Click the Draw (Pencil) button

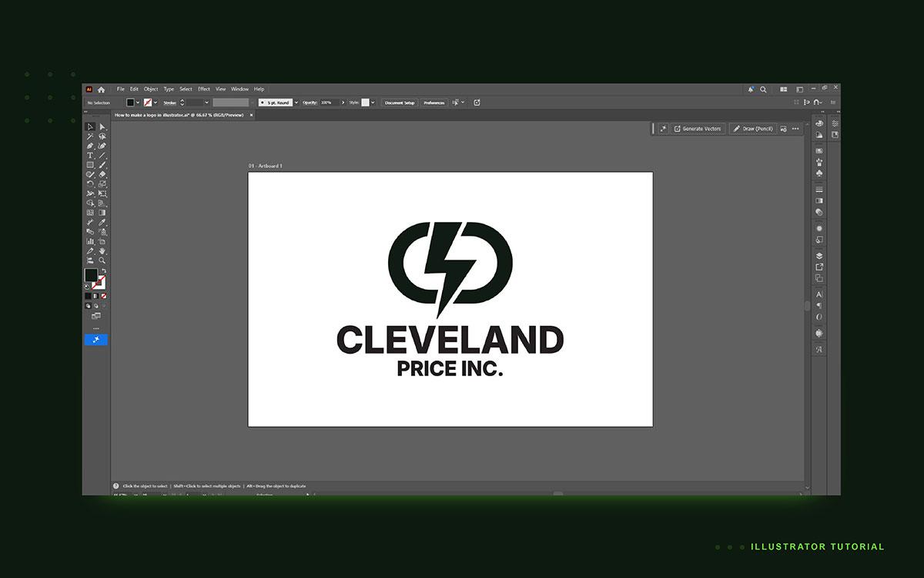752,129
